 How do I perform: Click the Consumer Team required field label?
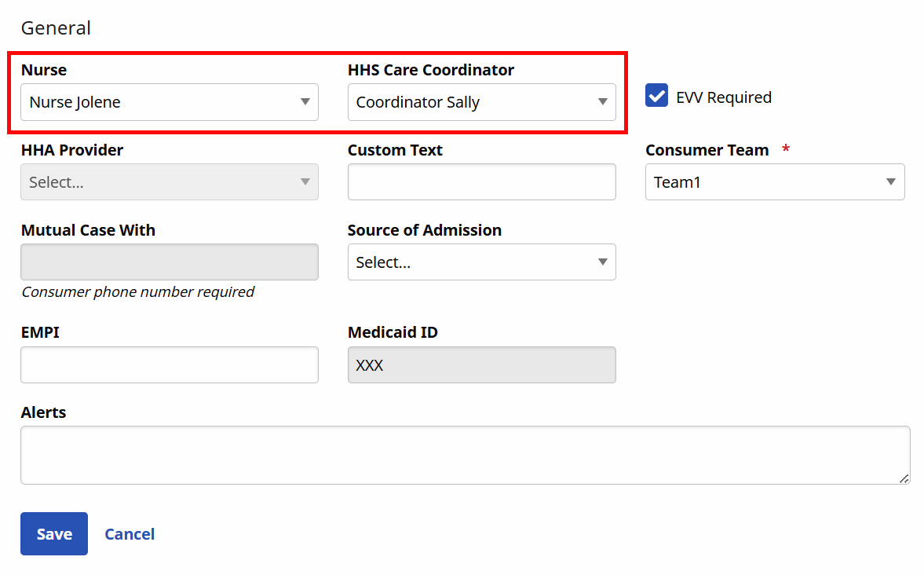coord(707,150)
